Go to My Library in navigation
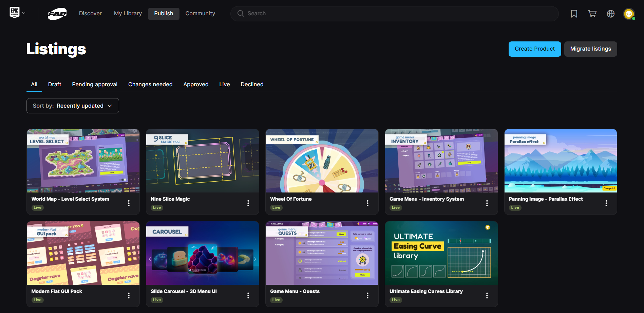Viewport: 644px width, 313px height. [x=128, y=14]
